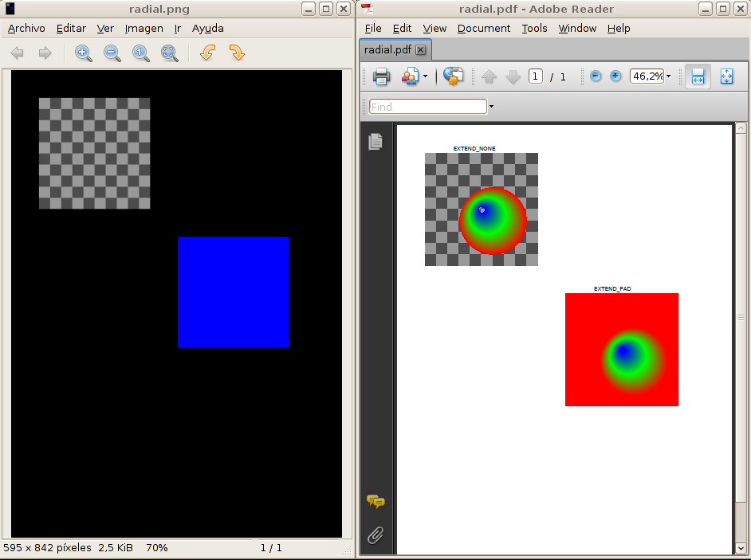Viewport: 751px width, 560px height.
Task: Open the Comments panel in sidebar
Action: coord(375,502)
